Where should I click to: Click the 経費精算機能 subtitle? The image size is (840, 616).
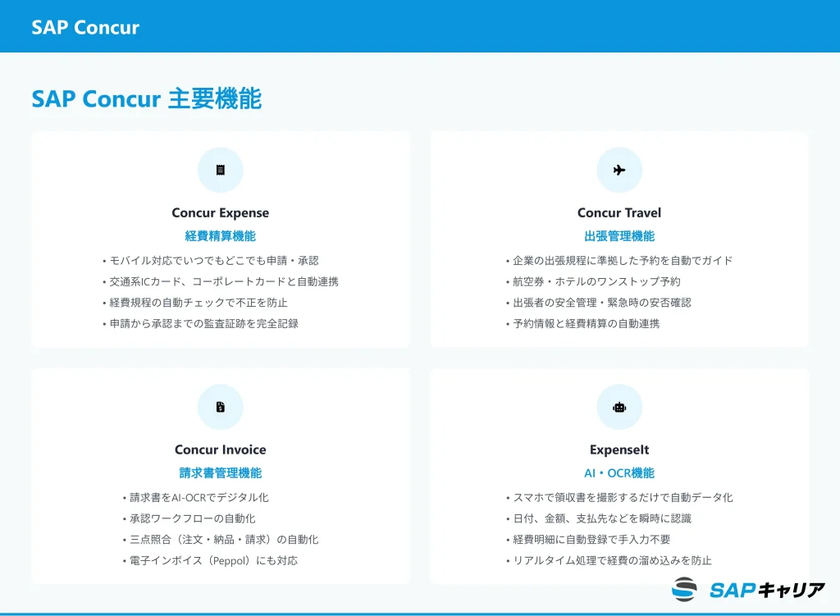tap(220, 236)
